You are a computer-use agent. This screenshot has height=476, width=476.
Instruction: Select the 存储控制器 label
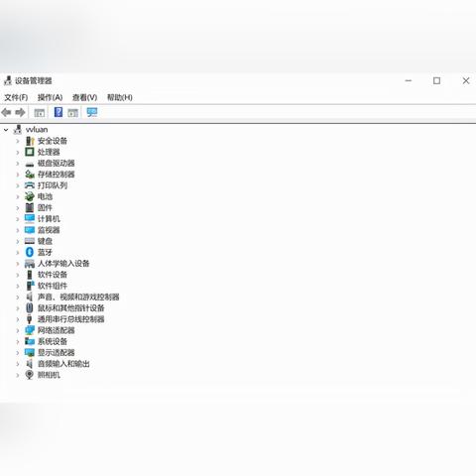click(x=57, y=175)
